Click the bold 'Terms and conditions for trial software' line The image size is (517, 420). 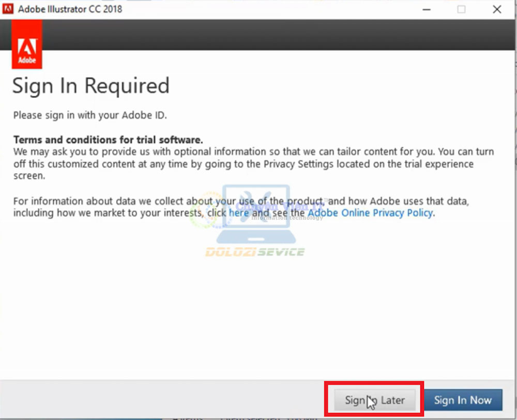coord(108,140)
